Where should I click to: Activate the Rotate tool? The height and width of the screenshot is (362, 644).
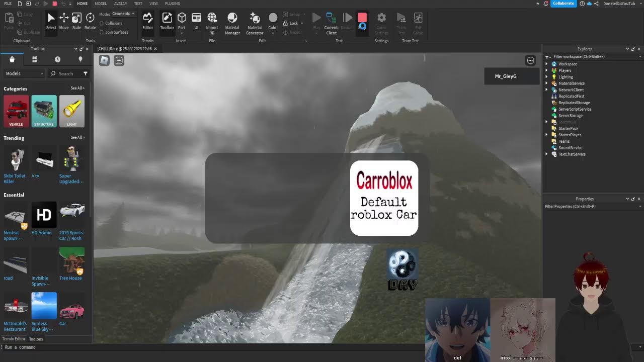pos(90,21)
